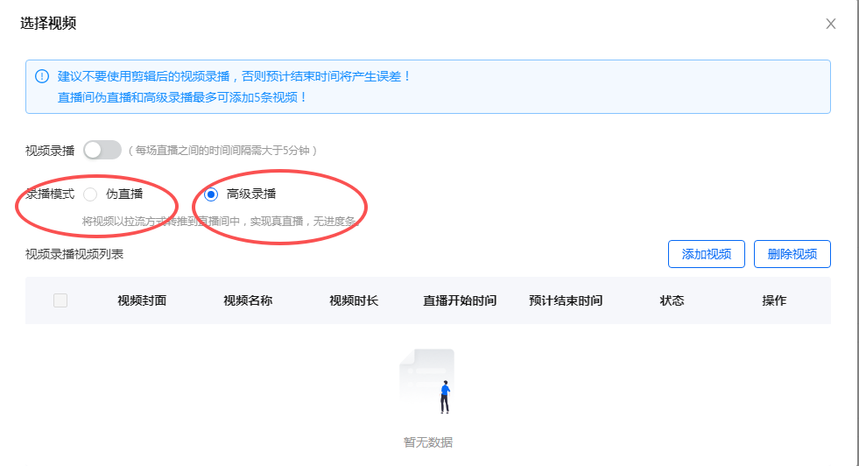Click the 视频名称 column header
The height and width of the screenshot is (466, 859).
[x=248, y=301]
